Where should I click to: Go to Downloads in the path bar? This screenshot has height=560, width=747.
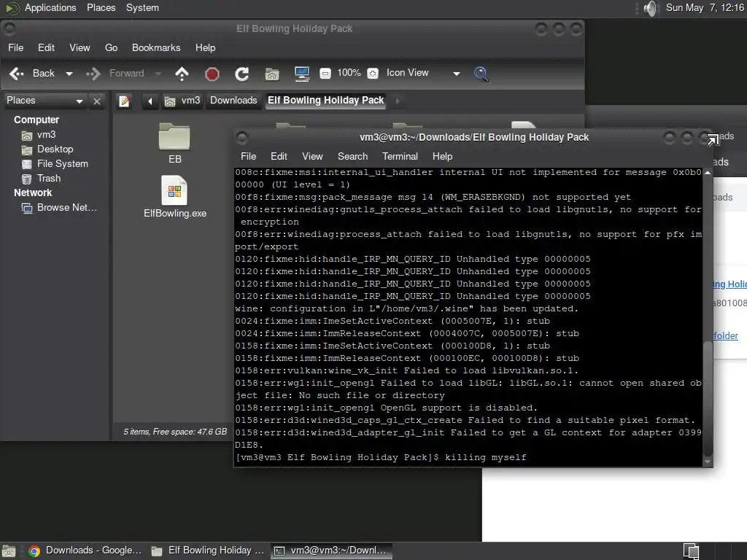pyautogui.click(x=233, y=101)
